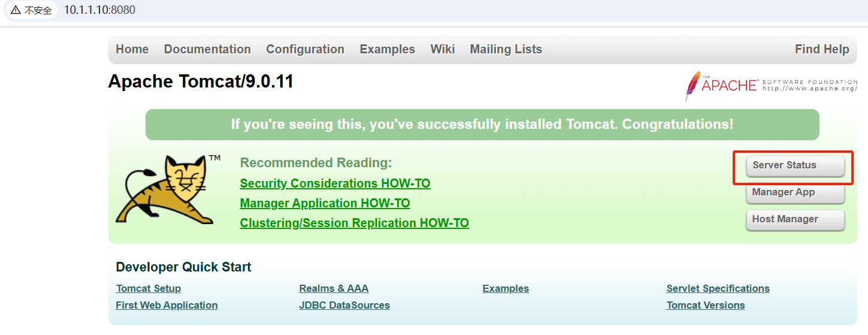Viewport: 868px width, 335px height.
Task: Click Find Help in the navigation bar
Action: point(822,49)
